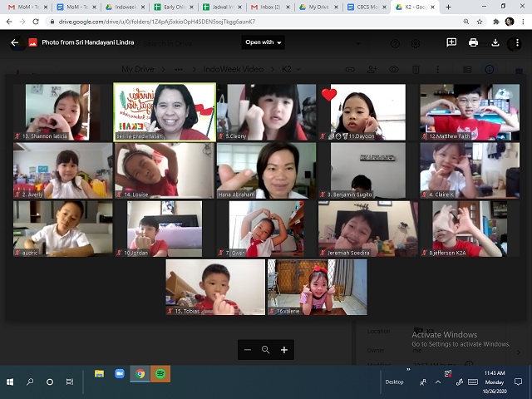Zoom in with the plus button
The width and height of the screenshot is (532, 399).
[x=284, y=350]
